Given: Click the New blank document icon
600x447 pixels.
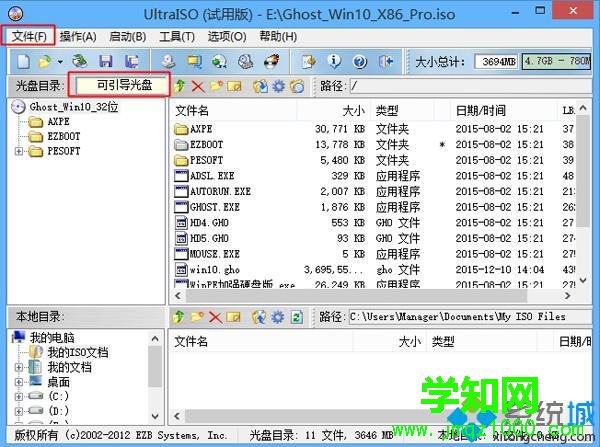Looking at the screenshot, I should coord(24,61).
